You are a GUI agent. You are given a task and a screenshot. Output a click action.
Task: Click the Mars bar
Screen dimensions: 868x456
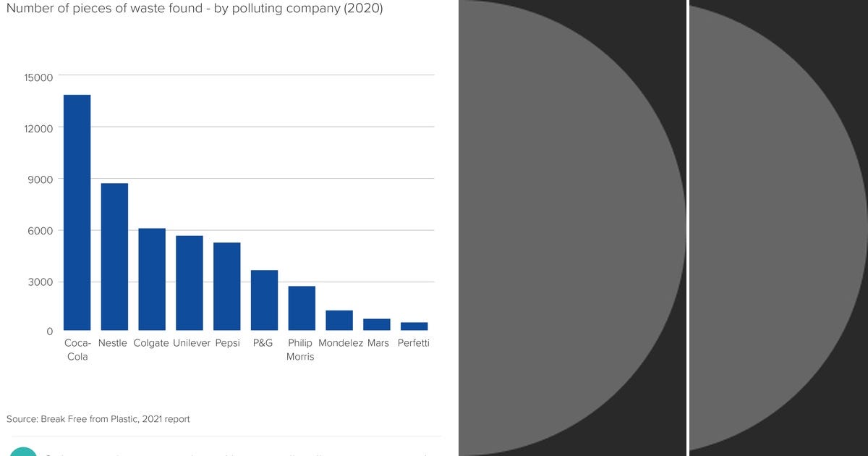point(377,324)
